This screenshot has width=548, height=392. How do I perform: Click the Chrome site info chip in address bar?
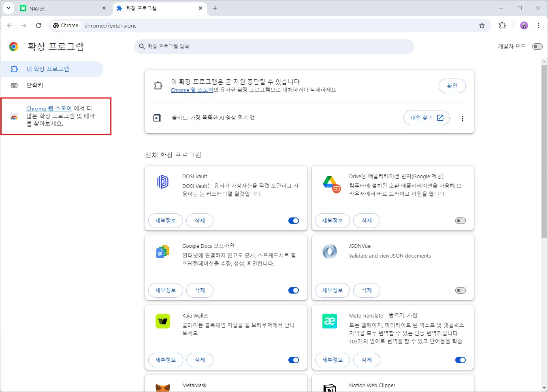click(x=66, y=26)
